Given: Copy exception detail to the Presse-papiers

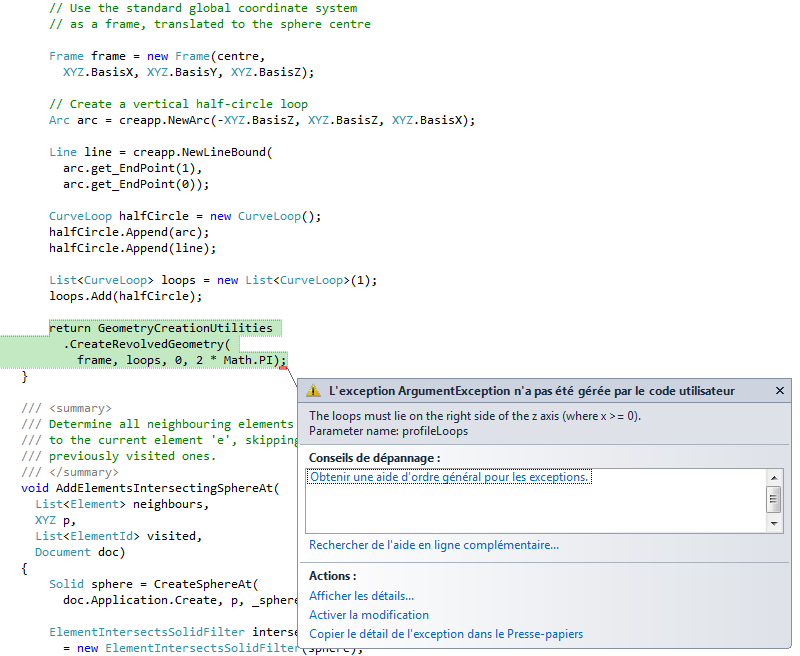Looking at the screenshot, I should [443, 634].
